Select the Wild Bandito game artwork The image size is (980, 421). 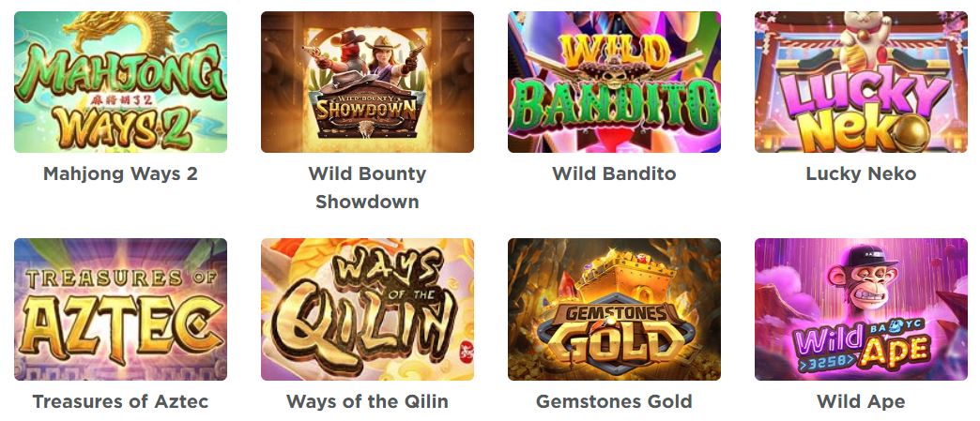point(614,82)
